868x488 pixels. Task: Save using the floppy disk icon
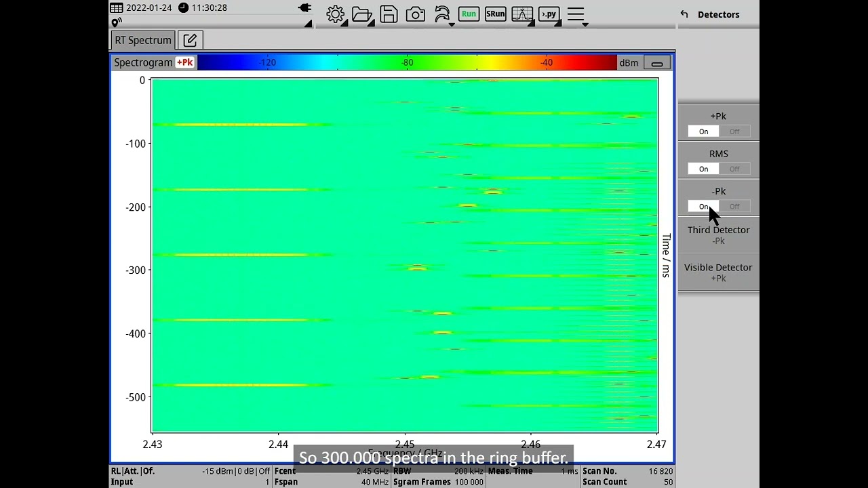pyautogui.click(x=389, y=14)
